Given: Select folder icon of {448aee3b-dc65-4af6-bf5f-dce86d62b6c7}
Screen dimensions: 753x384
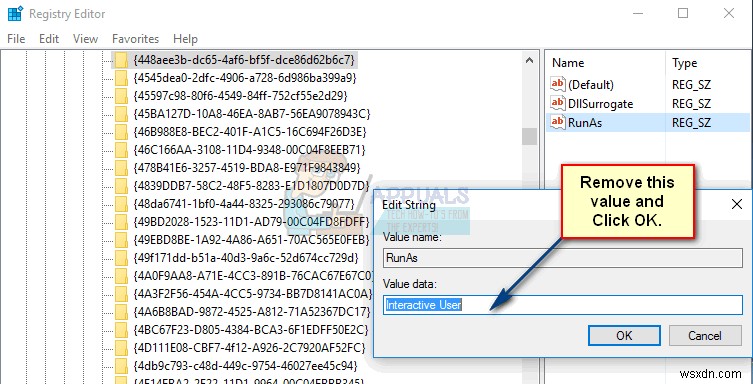Looking at the screenshot, I should click(x=121, y=60).
